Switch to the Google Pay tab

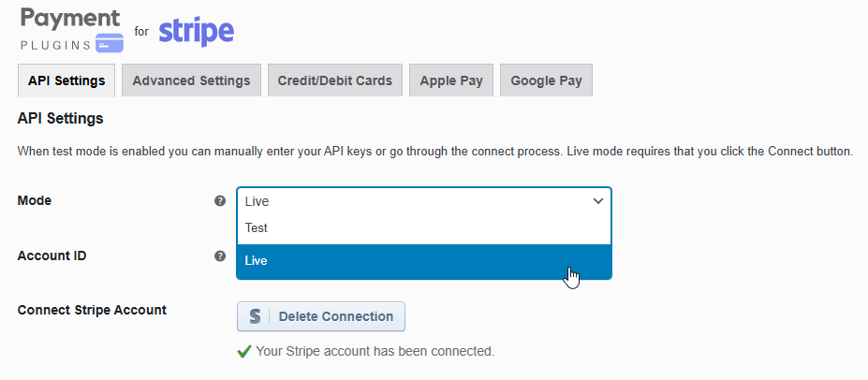coord(546,80)
